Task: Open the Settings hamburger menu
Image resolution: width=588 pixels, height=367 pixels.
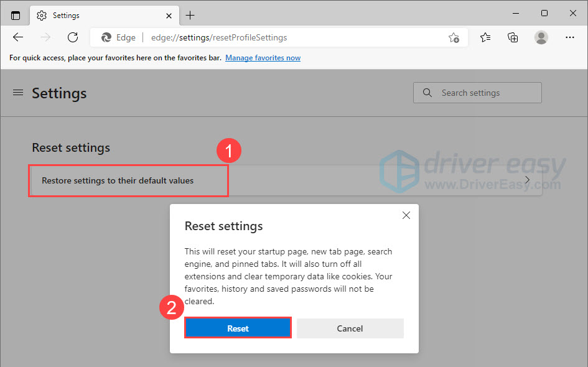Action: [18, 93]
